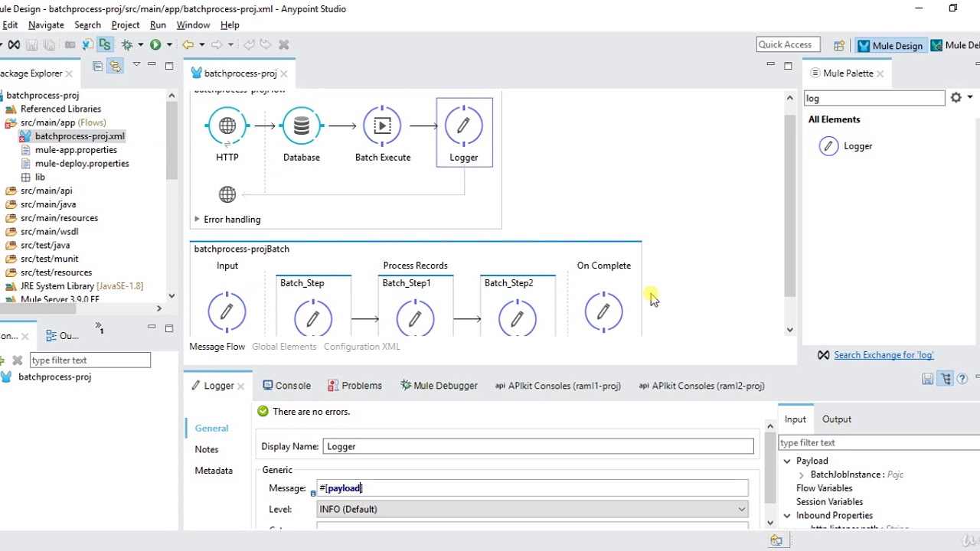
Task: Open the Back history dropdown arrow
Action: tap(201, 45)
